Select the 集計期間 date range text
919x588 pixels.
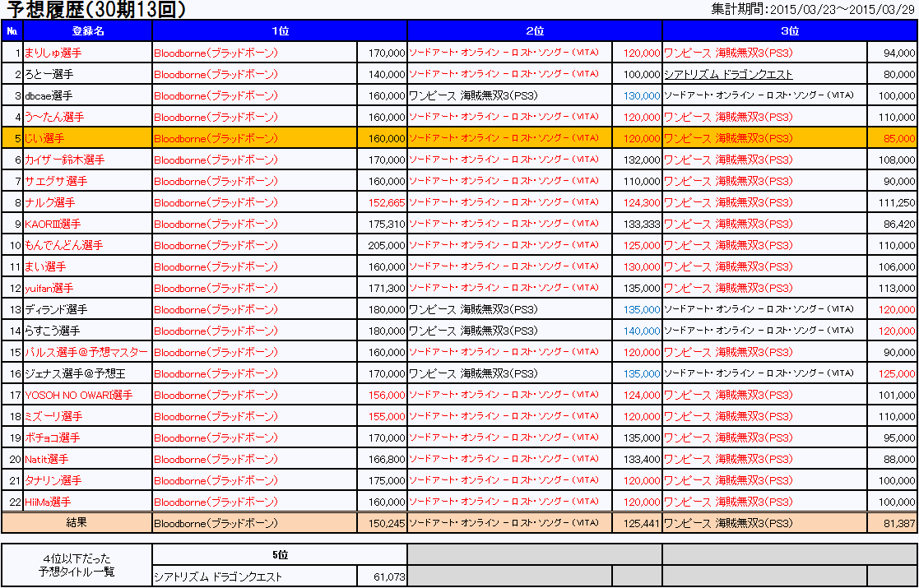click(813, 9)
